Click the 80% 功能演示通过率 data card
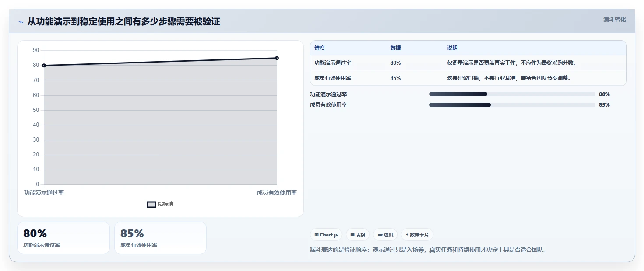 [63, 238]
